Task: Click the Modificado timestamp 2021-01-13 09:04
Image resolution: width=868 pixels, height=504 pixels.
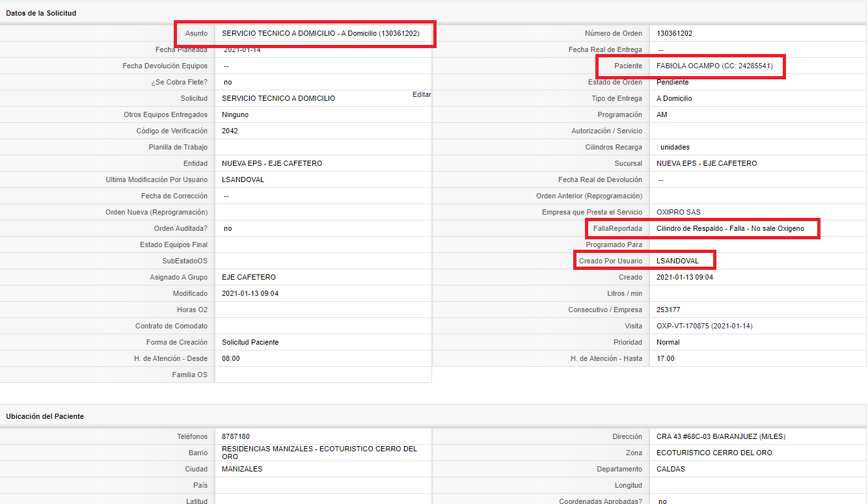Action: 250,293
